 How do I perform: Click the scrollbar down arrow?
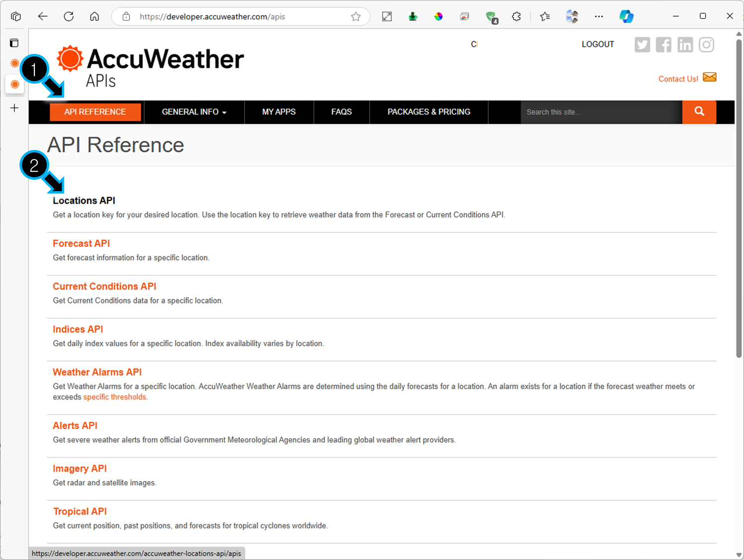739,555
